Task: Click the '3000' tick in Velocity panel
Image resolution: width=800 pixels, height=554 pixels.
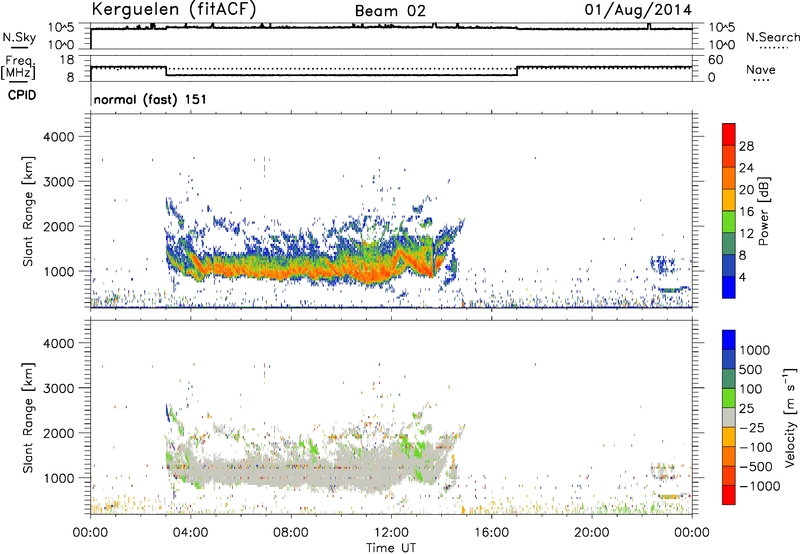Action: pyautogui.click(x=59, y=388)
